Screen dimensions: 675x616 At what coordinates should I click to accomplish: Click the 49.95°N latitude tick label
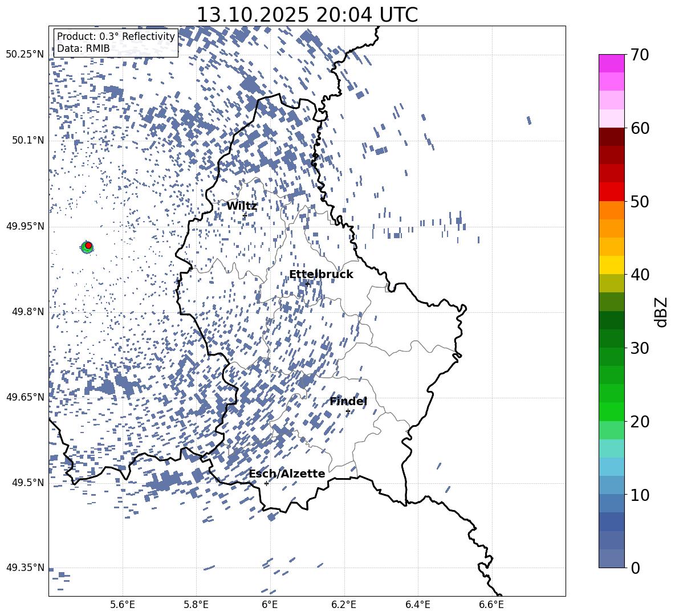(x=25, y=226)
